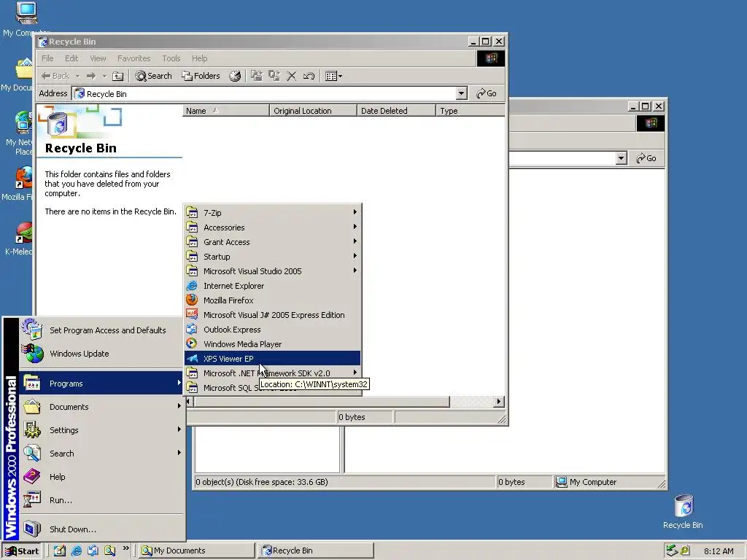747x560 pixels.
Task: Click the Forward arrow in Recycle Bin toolbar
Action: point(91,76)
